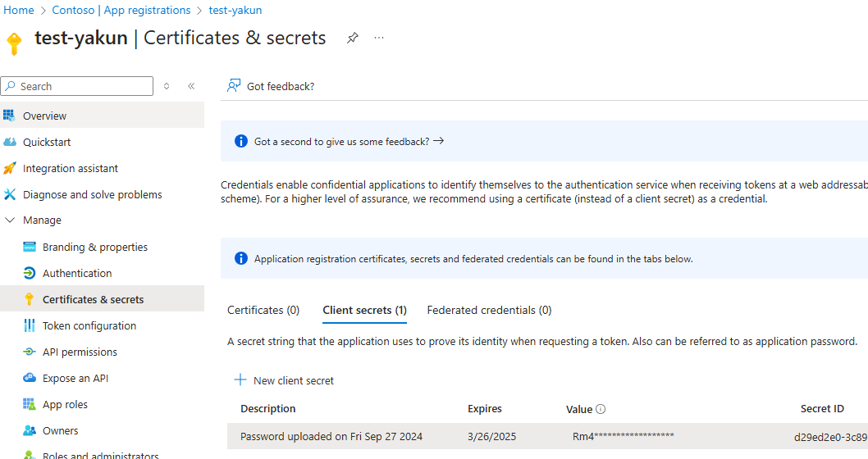Open the ellipsis more options menu
Viewport: 868px width, 459px height.
pyautogui.click(x=379, y=38)
